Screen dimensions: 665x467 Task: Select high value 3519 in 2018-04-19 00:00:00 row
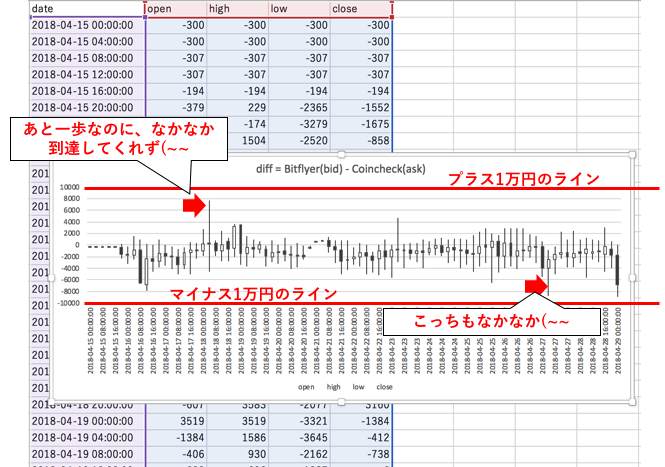[238, 422]
